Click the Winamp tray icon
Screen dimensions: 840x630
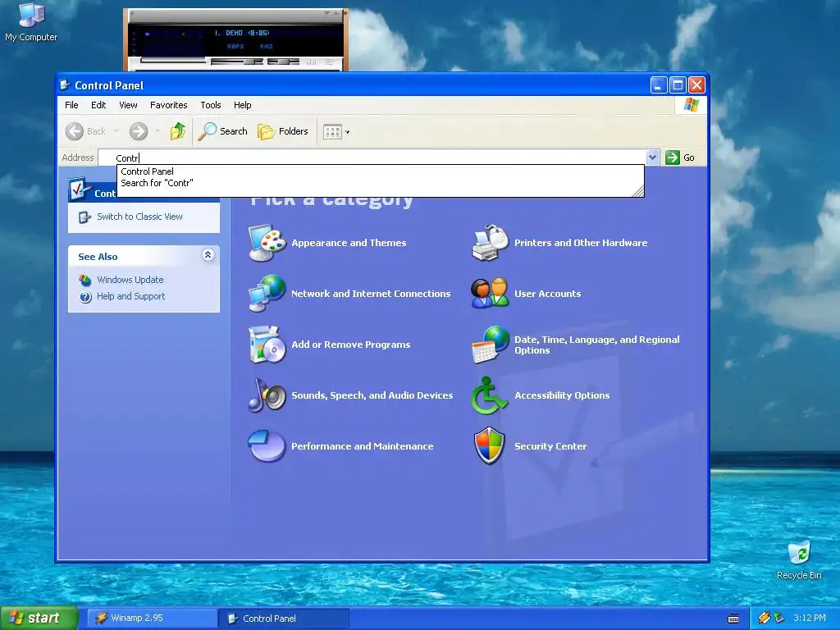click(x=765, y=618)
